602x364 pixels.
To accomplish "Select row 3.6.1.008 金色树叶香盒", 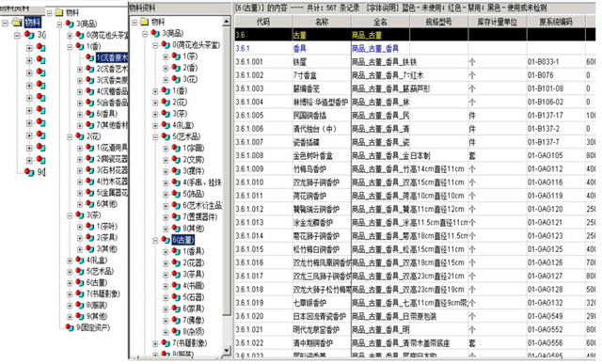I will [415, 155].
